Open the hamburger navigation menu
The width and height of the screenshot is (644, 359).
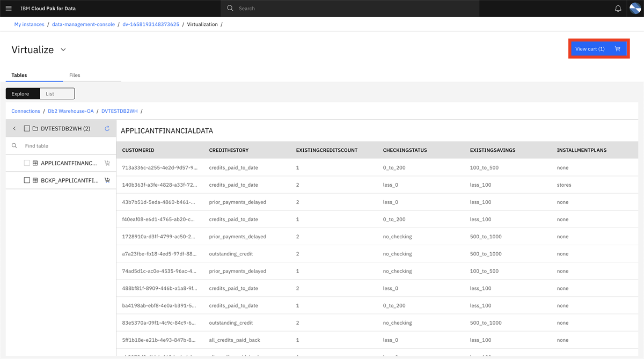9,8
